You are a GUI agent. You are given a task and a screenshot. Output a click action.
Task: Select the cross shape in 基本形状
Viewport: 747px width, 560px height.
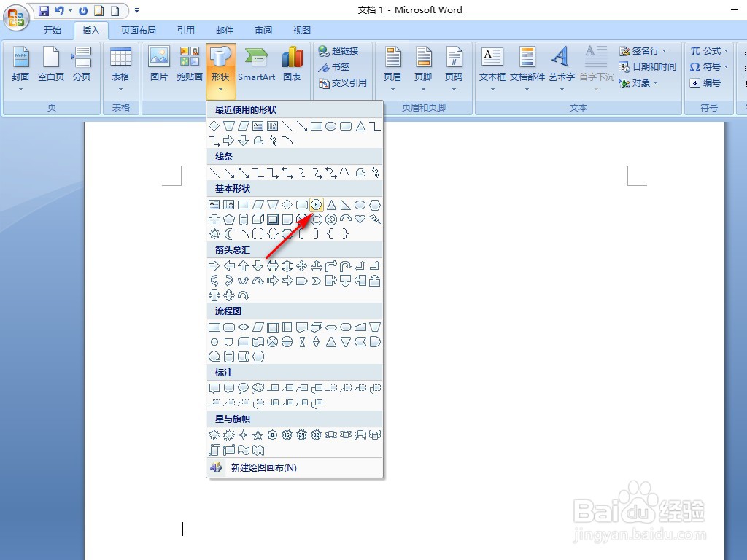tap(214, 219)
